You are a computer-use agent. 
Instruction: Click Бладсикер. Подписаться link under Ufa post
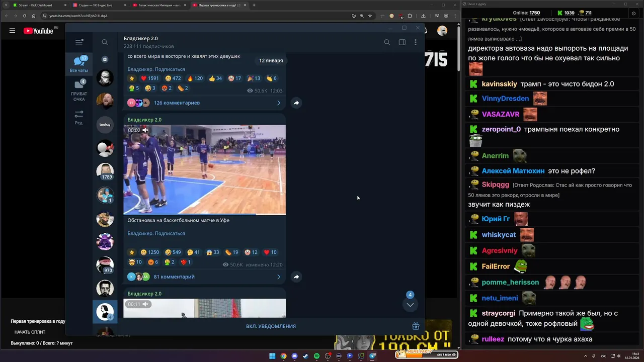[156, 233]
